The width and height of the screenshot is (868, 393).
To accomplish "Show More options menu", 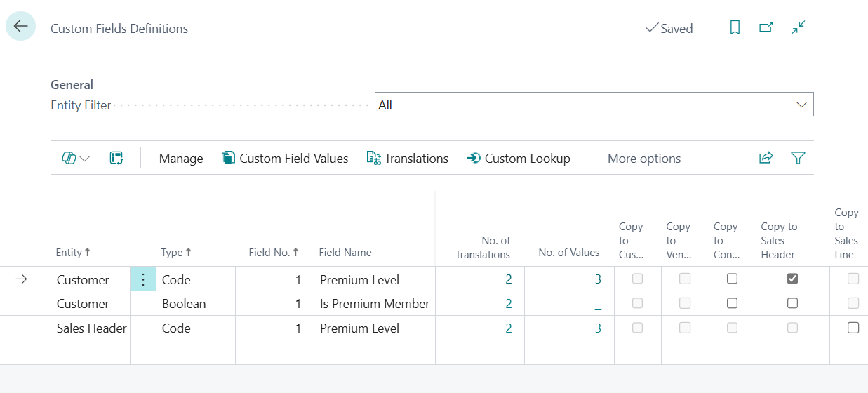I will coord(643,159).
